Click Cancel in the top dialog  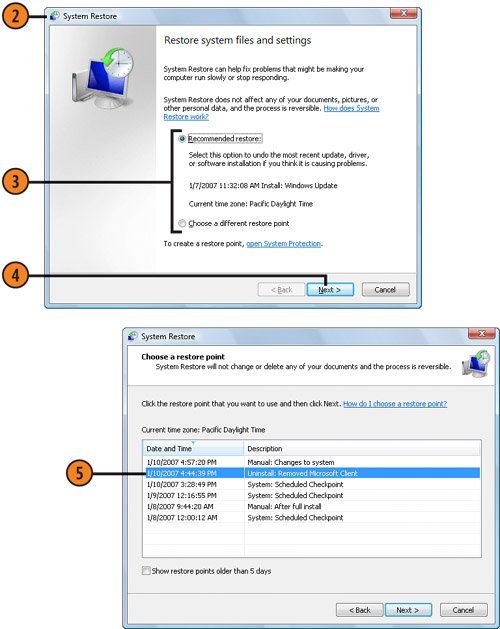pyautogui.click(x=385, y=290)
